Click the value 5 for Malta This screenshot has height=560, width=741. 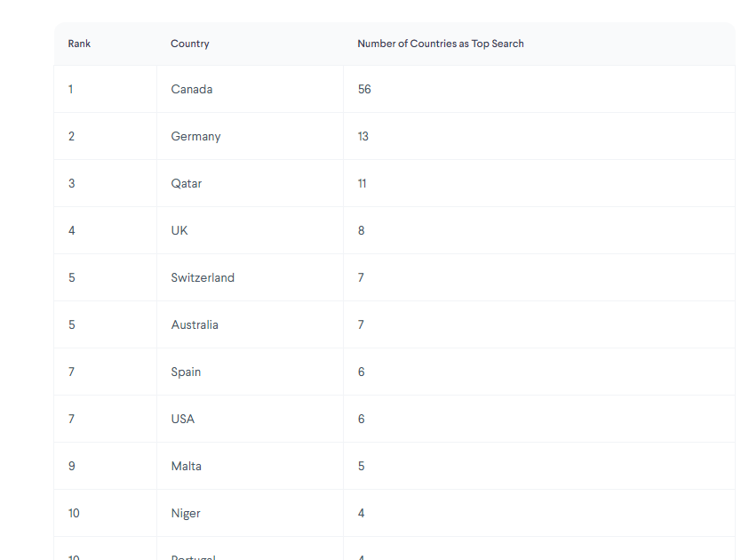(x=361, y=467)
